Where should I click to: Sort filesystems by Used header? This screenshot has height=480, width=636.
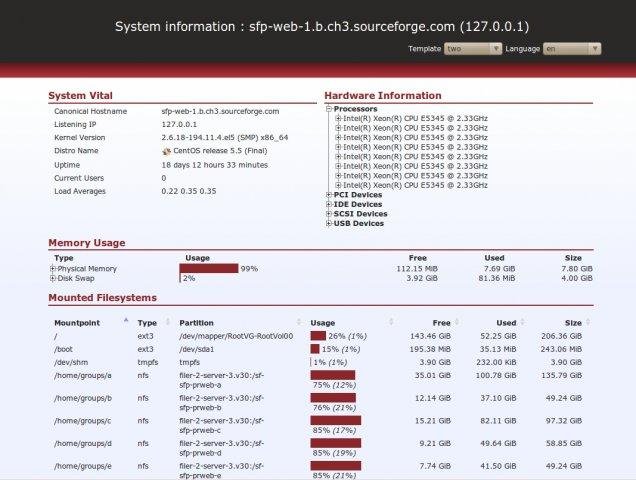coord(506,323)
